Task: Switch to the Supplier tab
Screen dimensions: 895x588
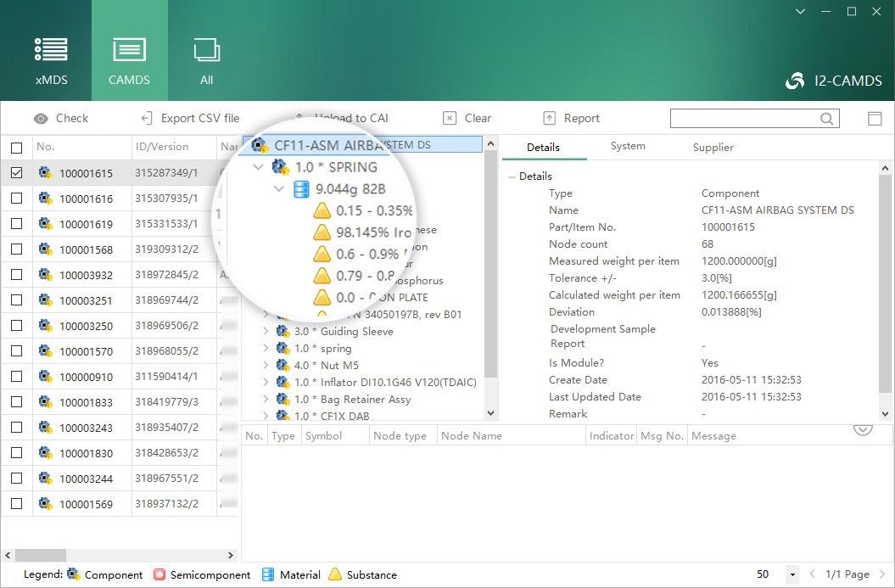Action: tap(713, 148)
